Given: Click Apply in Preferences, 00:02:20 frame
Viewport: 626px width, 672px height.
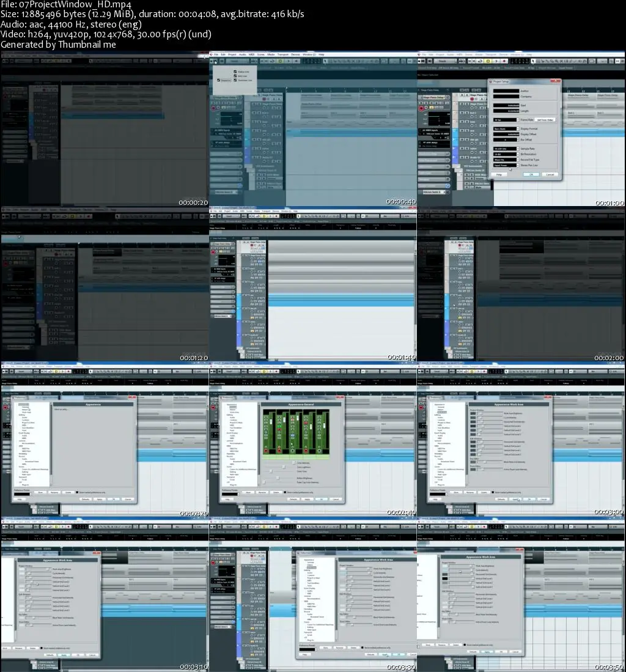Looking at the screenshot, I should click(x=100, y=500).
